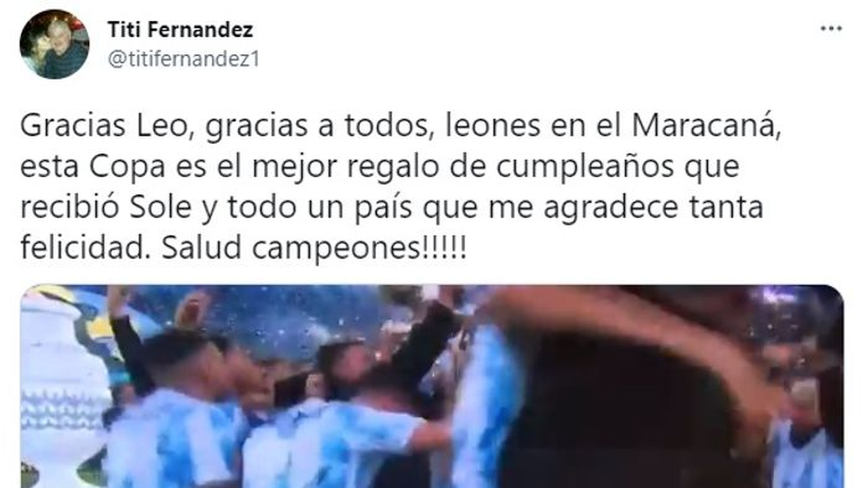Click the display name Titi Fernandez

pyautogui.click(x=180, y=30)
